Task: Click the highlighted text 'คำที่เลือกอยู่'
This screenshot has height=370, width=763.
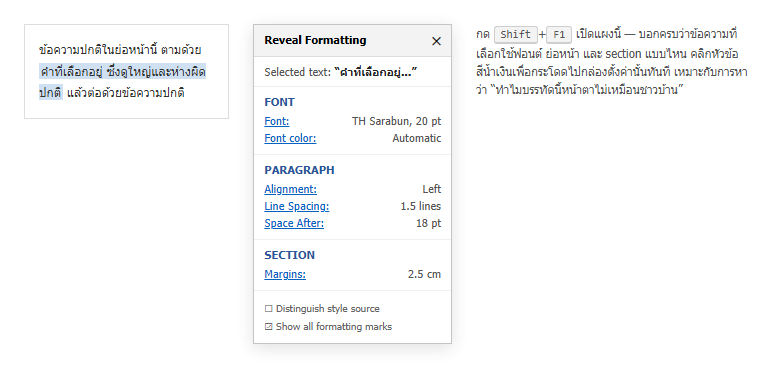Action: (72, 73)
